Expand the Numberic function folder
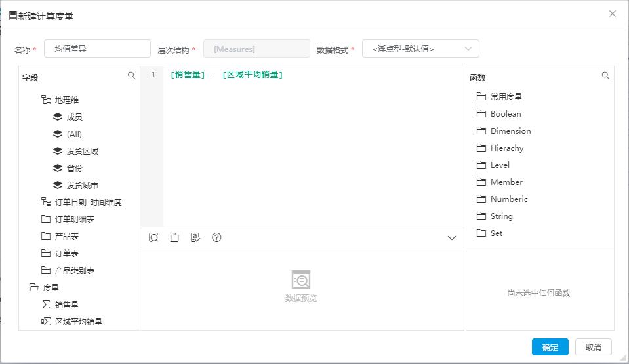This screenshot has width=629, height=364. pyautogui.click(x=502, y=199)
